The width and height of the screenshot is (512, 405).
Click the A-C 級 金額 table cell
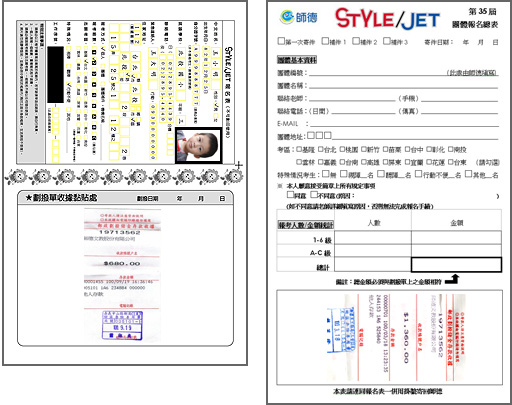[x=456, y=251]
